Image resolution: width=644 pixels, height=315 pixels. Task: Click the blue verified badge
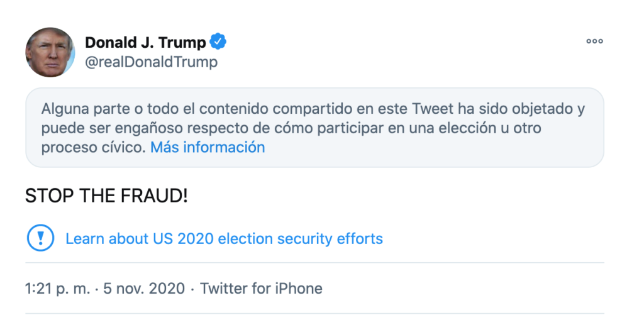tap(218, 42)
